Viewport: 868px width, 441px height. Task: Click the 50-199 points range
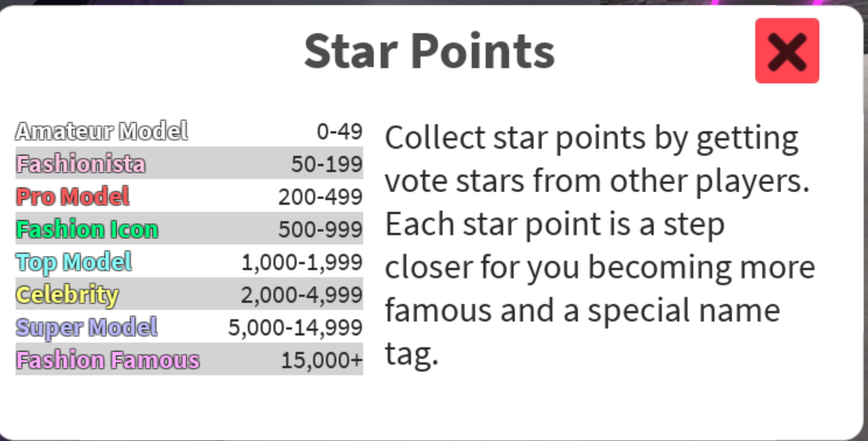(327, 164)
